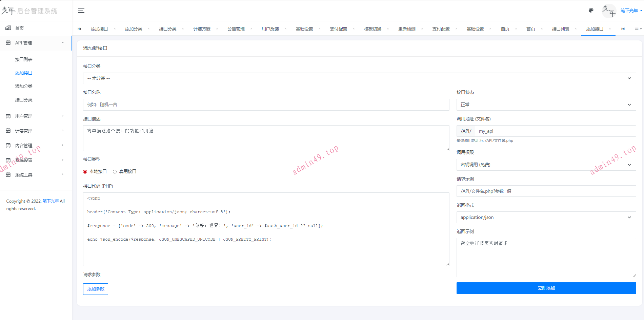This screenshot has width=644, height=320.
Task: Click the 立即添加 submit button
Action: (x=546, y=288)
